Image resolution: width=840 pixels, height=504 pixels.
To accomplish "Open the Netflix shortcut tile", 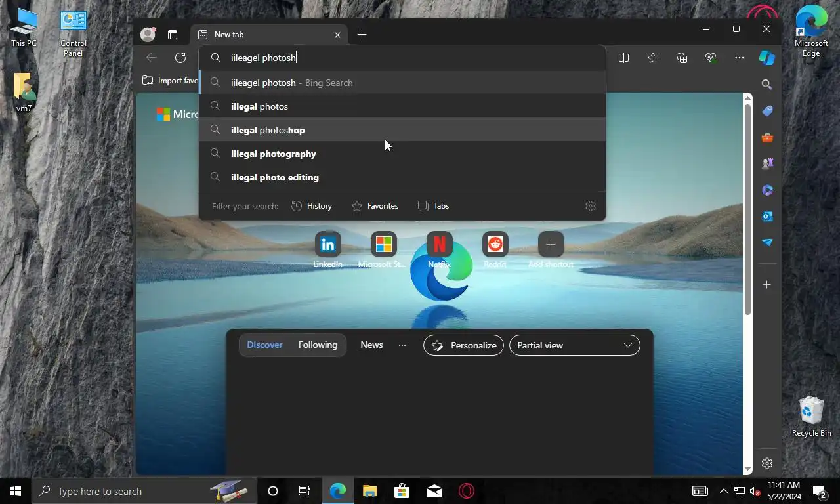I will click(439, 250).
